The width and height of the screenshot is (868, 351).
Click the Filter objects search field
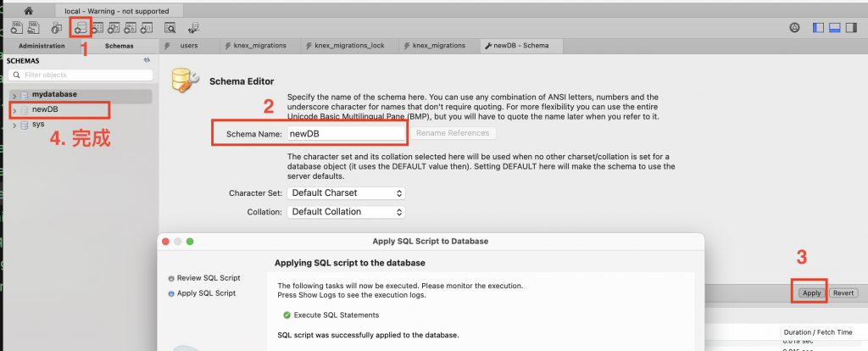click(82, 75)
